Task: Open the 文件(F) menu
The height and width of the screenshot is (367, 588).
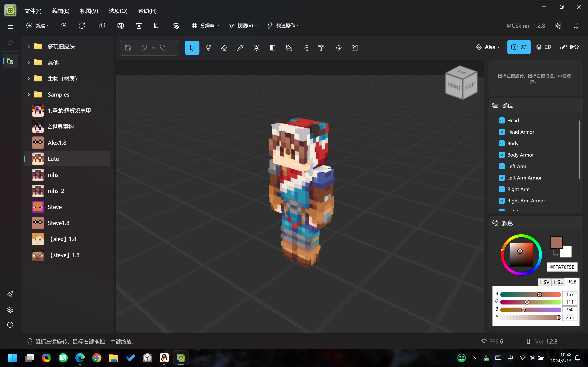Action: click(33, 11)
